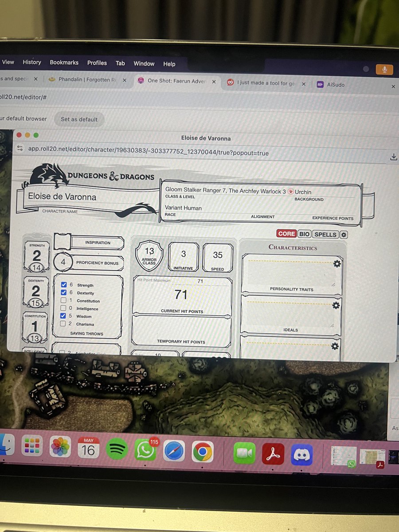Close the Phandalin Forgotten Realms tab
Viewport: 399px width, 532px height.
[125, 80]
